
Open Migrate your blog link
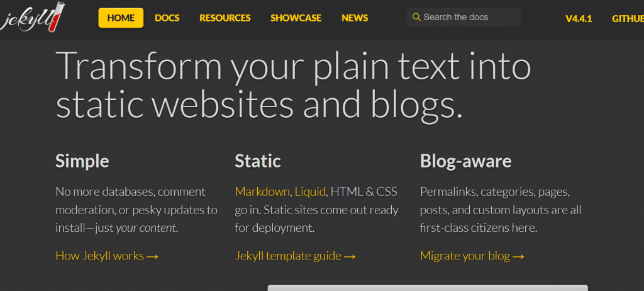tap(472, 256)
